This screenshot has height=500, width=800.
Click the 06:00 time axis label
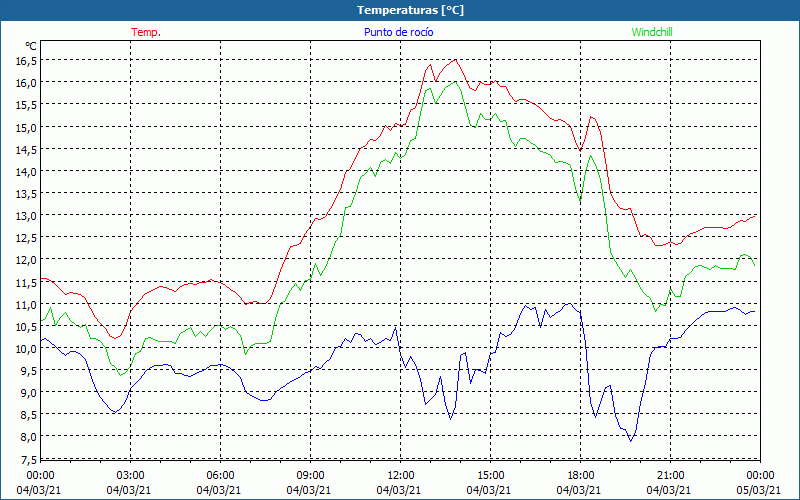pyautogui.click(x=220, y=475)
